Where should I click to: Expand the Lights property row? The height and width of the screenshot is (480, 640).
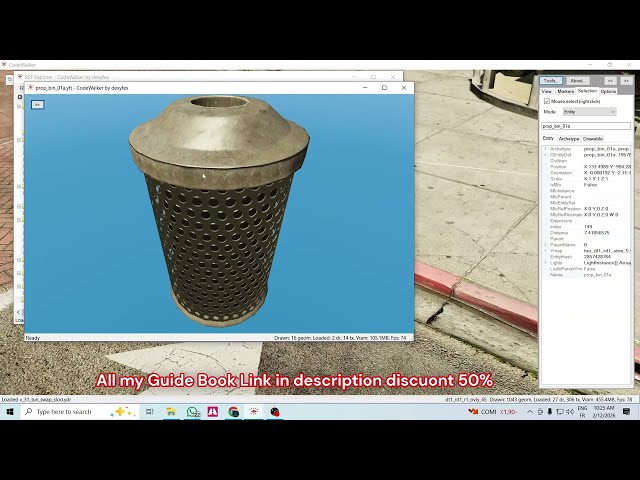[x=546, y=263]
